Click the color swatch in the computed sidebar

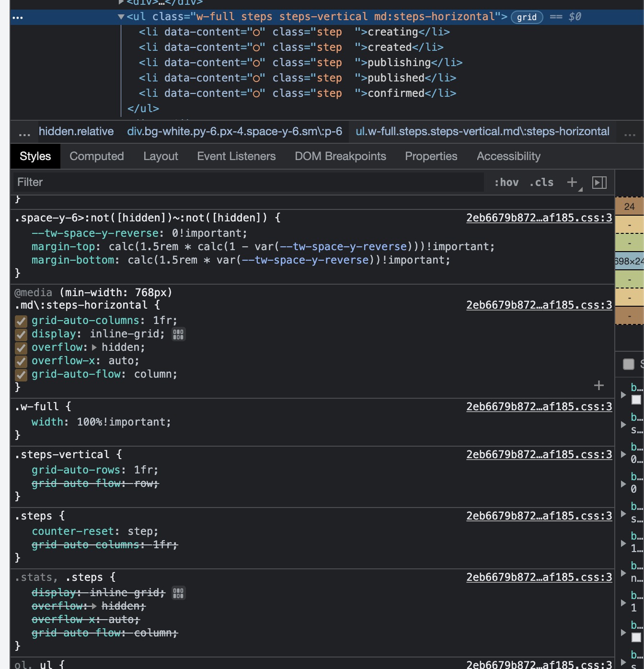click(x=637, y=399)
